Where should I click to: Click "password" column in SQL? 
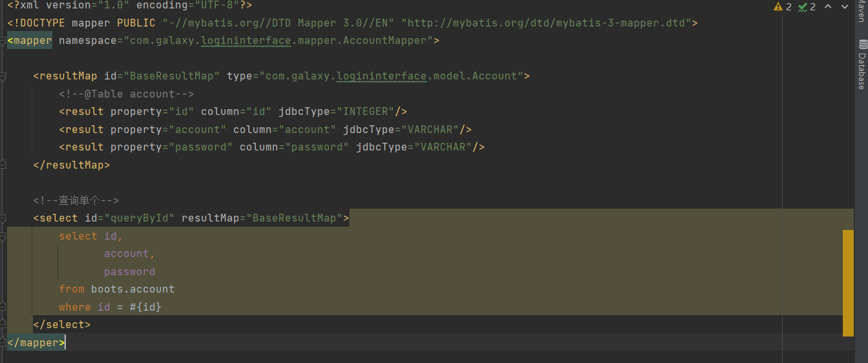(130, 272)
